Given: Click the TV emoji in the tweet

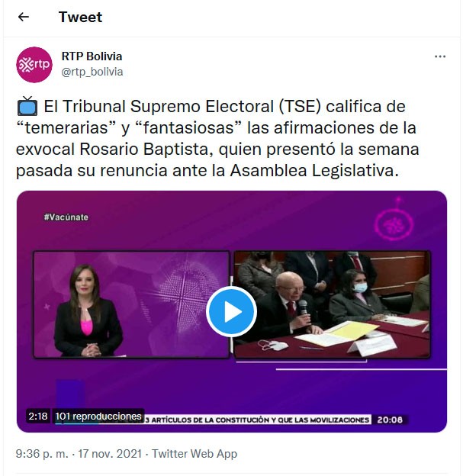Looking at the screenshot, I should (27, 106).
